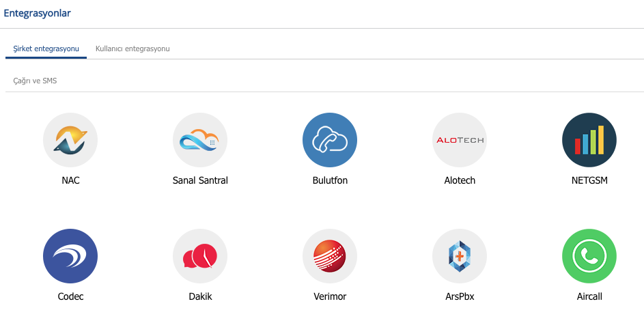Select the green Aircall phone icon
644x323 pixels.
pos(589,256)
